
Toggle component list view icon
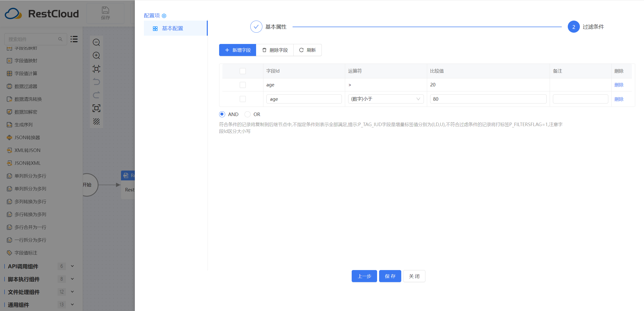point(74,39)
